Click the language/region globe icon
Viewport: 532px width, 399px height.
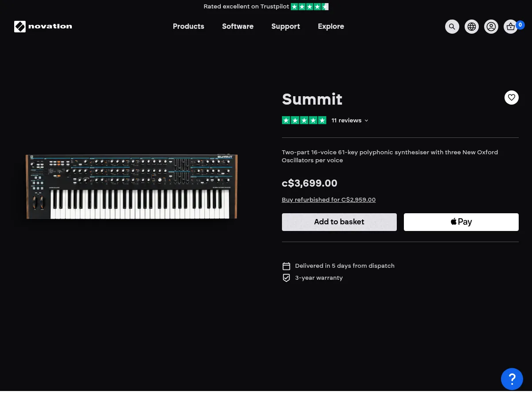pos(471,27)
